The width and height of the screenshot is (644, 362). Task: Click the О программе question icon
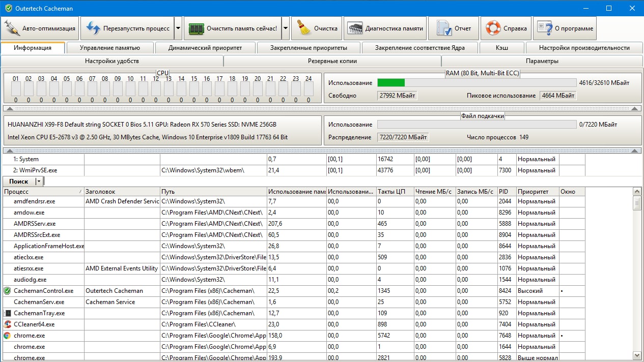click(x=545, y=28)
